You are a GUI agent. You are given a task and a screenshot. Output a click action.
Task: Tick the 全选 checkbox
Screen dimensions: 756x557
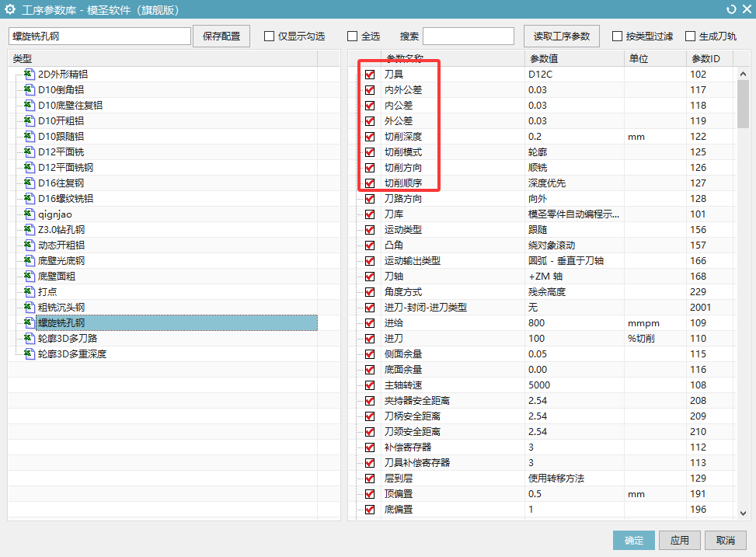point(353,37)
